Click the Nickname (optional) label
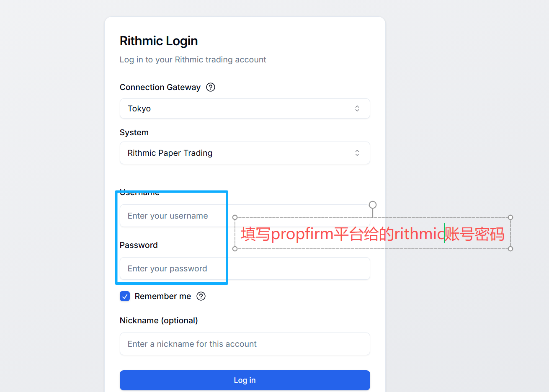Screen dimensions: 549x392 pos(159,320)
